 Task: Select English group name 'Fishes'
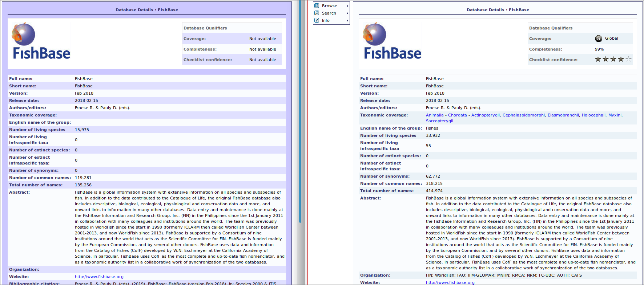pyautogui.click(x=432, y=128)
